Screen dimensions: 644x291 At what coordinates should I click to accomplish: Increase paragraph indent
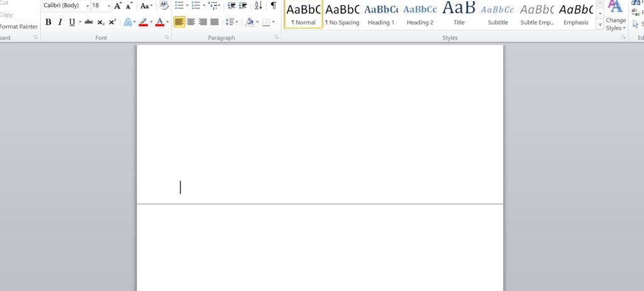(x=243, y=6)
